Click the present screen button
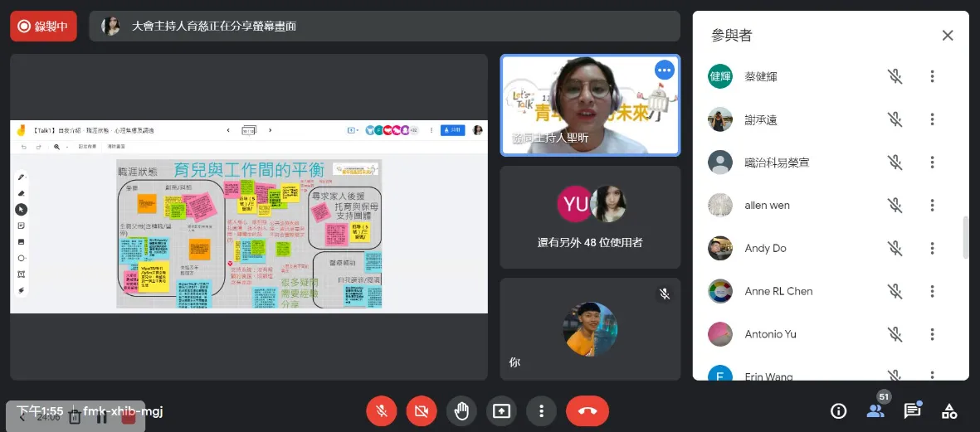 (x=501, y=410)
